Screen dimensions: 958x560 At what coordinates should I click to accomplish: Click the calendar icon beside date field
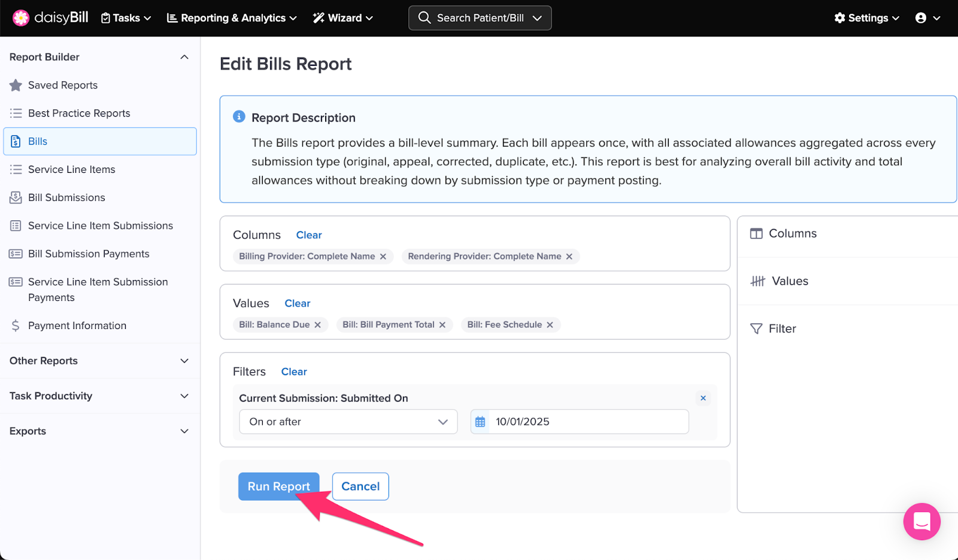[480, 422]
